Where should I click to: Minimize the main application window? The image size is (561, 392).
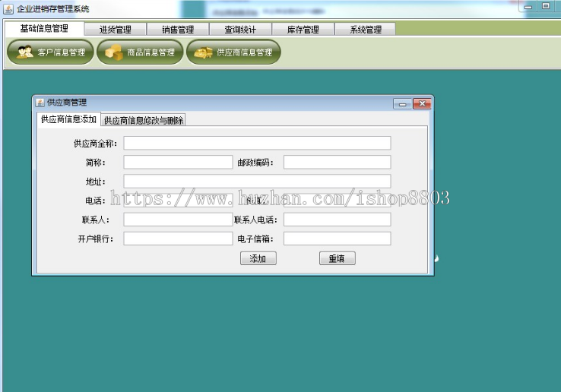(528, 6)
